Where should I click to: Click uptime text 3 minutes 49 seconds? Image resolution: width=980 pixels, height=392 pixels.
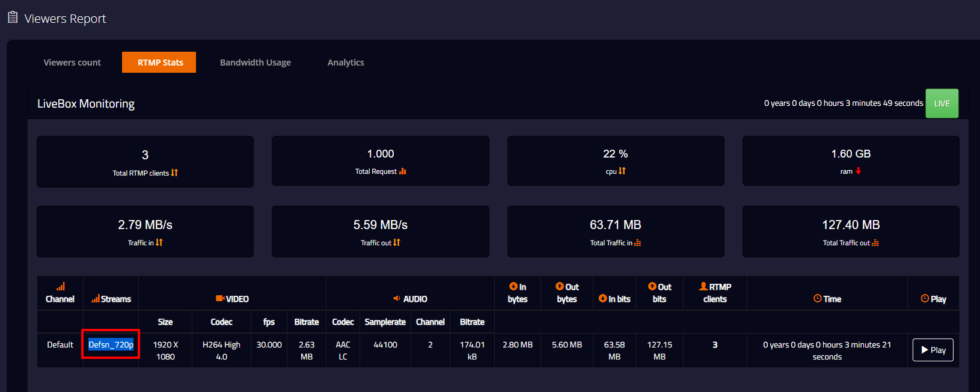coord(844,103)
